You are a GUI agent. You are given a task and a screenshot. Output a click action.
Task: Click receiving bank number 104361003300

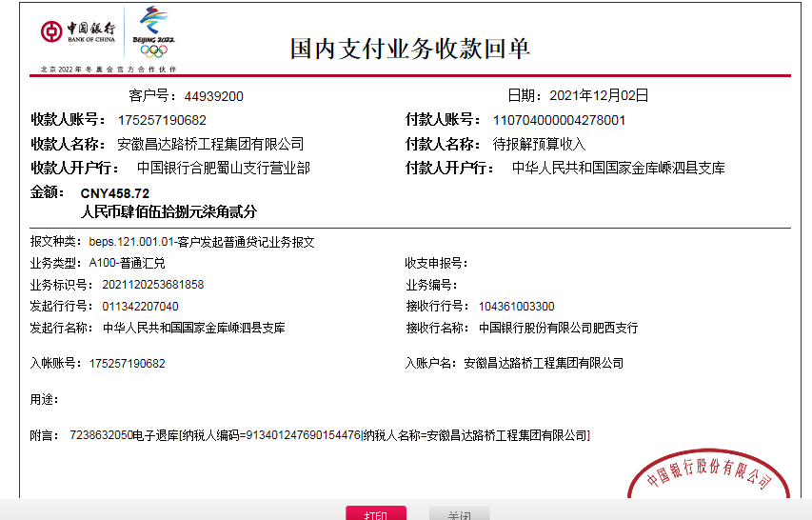point(516,306)
